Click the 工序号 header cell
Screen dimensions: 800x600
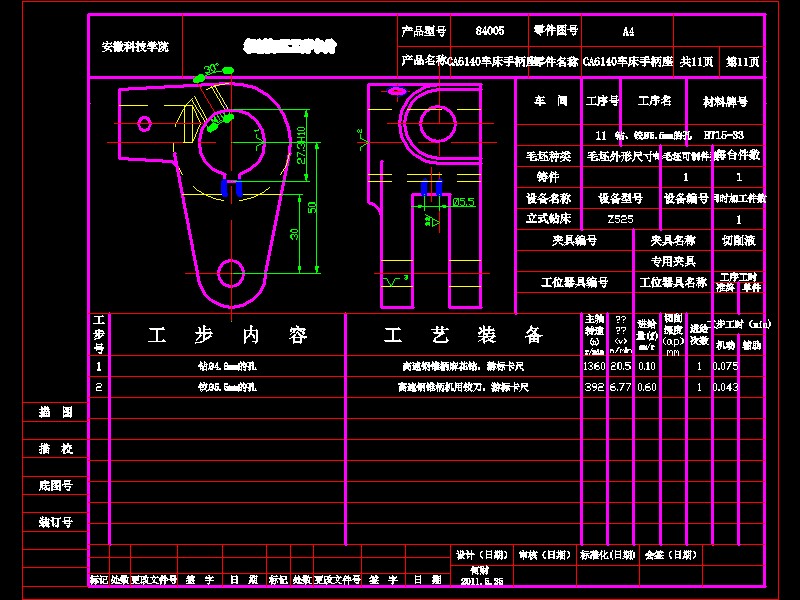[x=602, y=101]
